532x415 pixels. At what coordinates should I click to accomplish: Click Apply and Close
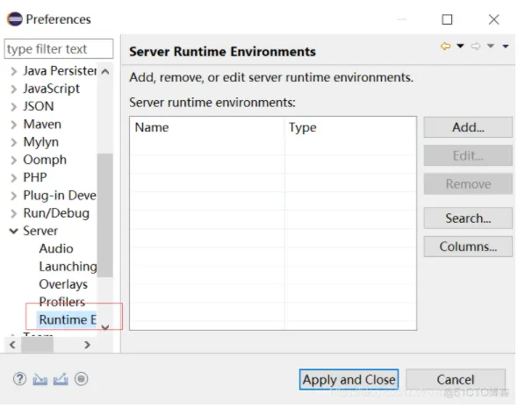(x=349, y=379)
